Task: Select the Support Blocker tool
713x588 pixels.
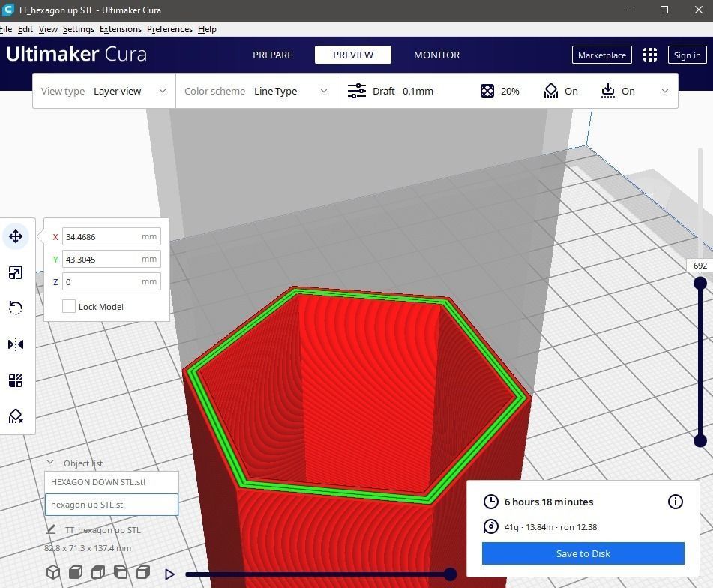Action: pos(16,416)
